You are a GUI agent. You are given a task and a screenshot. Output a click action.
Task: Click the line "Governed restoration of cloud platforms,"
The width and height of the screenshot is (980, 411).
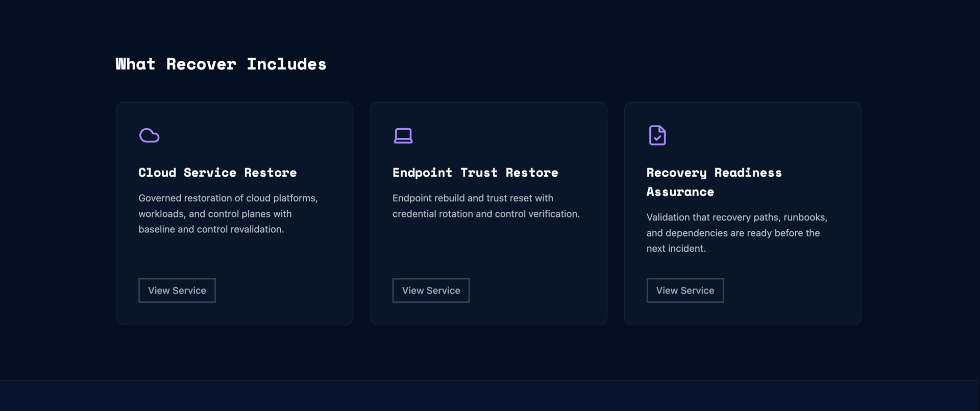(x=228, y=198)
